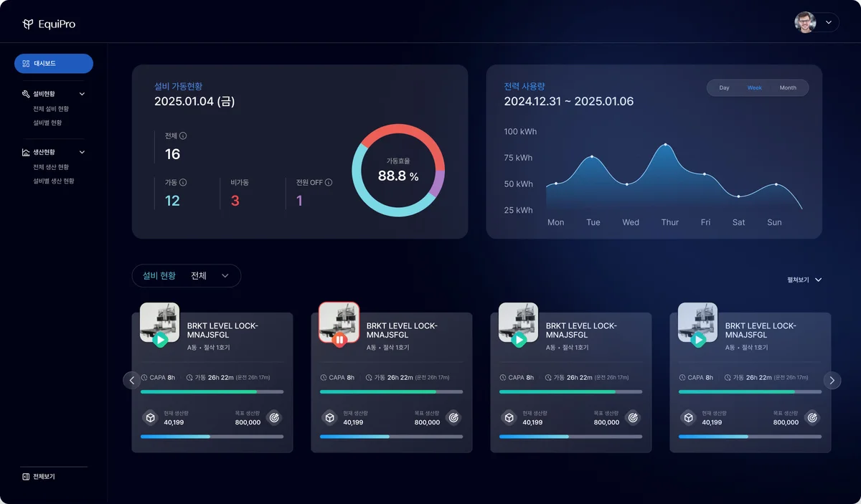Click the EquiPro logo icon

coord(28,24)
